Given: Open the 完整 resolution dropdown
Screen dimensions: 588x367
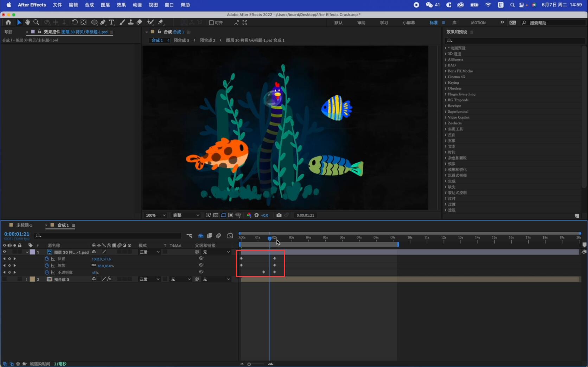Looking at the screenshot, I should click(x=186, y=215).
